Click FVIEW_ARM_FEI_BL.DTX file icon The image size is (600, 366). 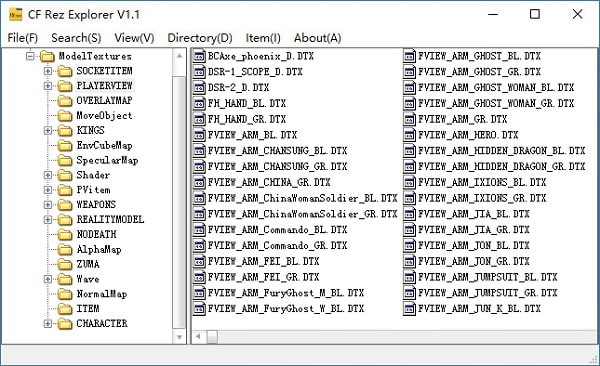click(199, 261)
